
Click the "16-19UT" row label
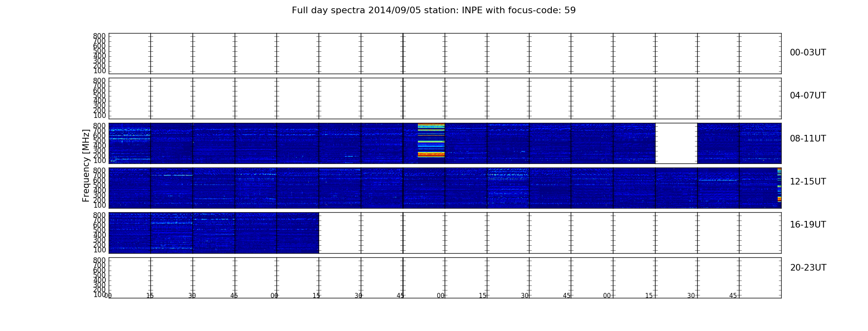808,225
